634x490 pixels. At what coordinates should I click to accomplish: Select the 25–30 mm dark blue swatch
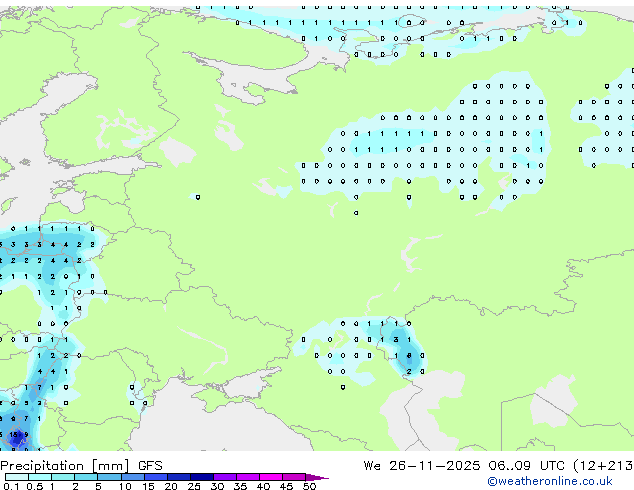tap(201, 477)
